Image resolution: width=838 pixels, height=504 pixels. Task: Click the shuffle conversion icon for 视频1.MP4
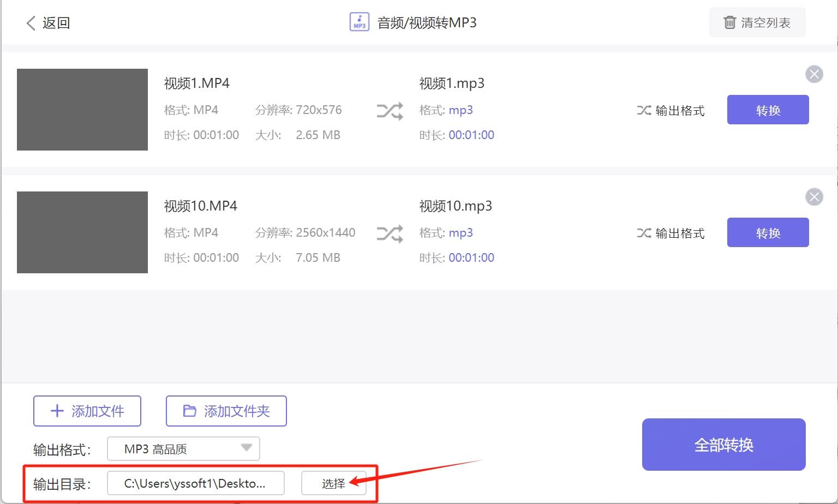click(x=388, y=110)
